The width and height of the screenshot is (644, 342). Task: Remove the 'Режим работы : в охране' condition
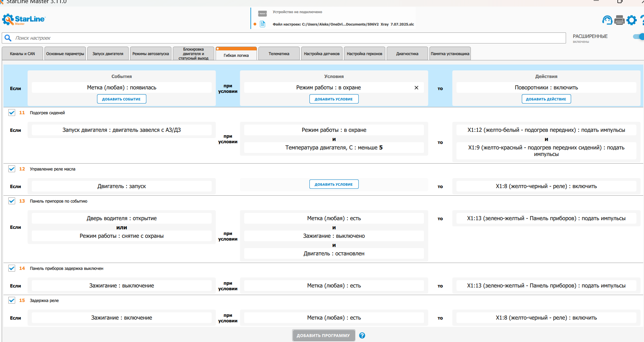pos(416,88)
